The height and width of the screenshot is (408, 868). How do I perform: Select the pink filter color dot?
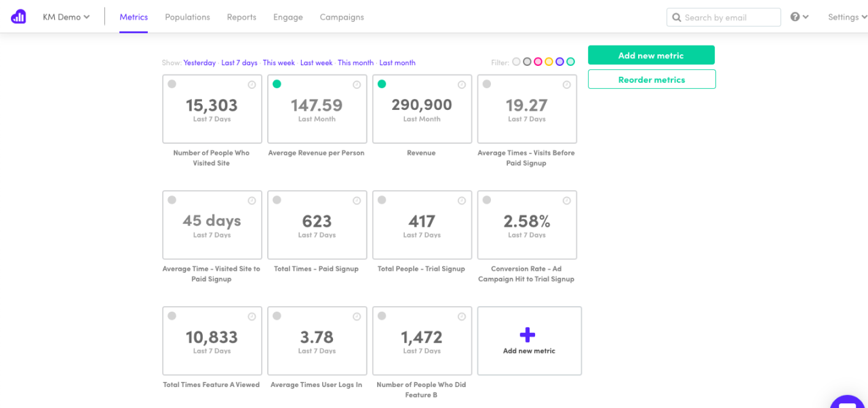point(538,61)
